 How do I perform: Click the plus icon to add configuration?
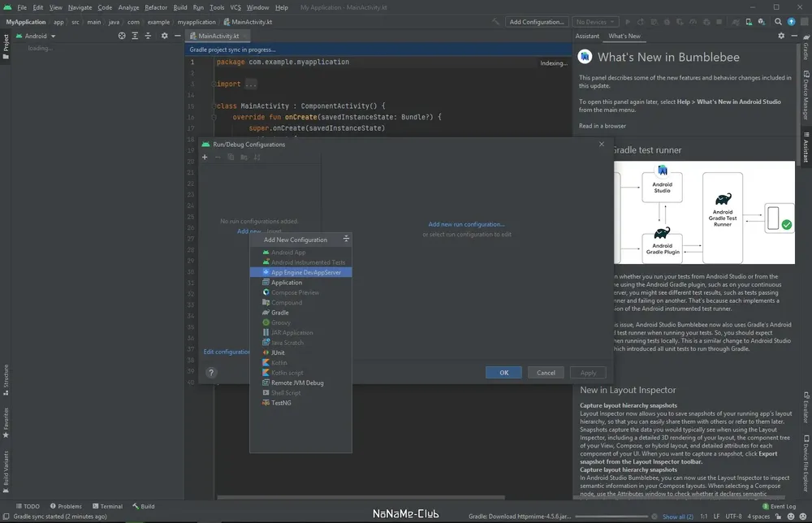205,157
